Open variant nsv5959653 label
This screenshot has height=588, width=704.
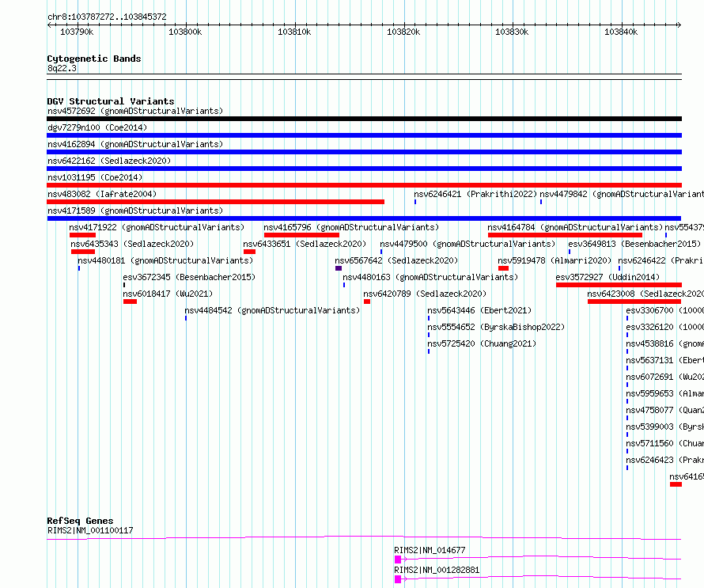pos(664,393)
